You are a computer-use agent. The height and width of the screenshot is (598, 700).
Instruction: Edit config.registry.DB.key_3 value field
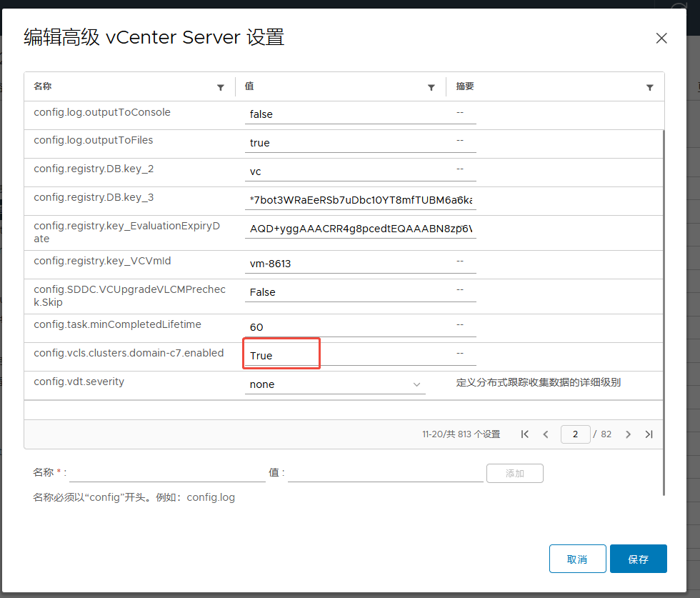[x=360, y=200]
